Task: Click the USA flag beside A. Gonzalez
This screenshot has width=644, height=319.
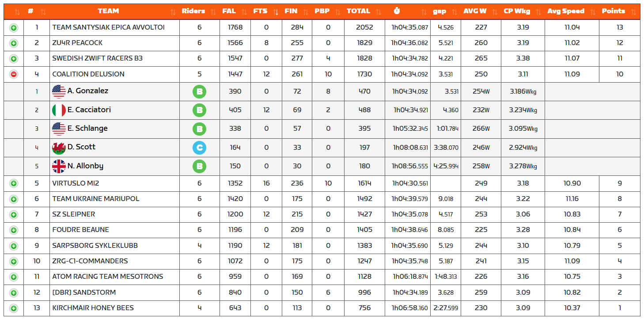Action: pyautogui.click(x=59, y=91)
